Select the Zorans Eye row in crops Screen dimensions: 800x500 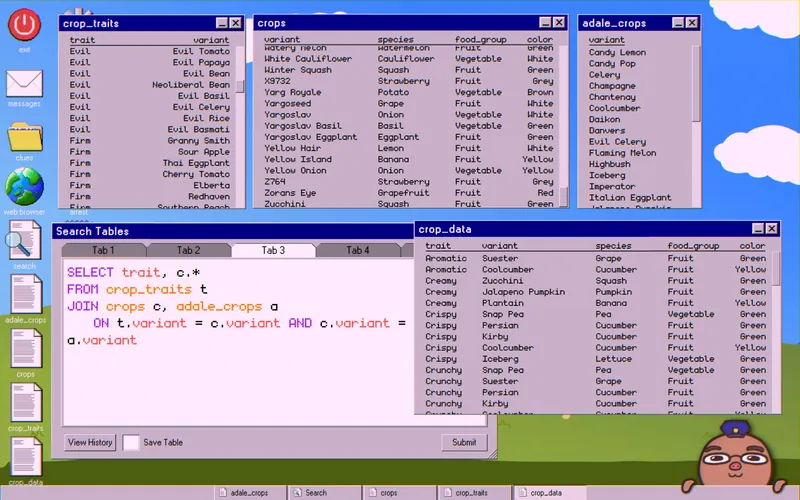coord(409,193)
